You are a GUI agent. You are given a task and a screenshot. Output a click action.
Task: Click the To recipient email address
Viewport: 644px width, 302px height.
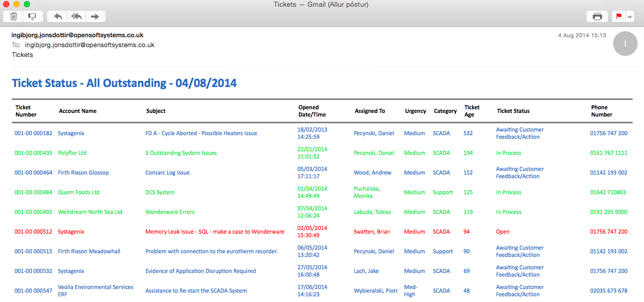click(89, 45)
